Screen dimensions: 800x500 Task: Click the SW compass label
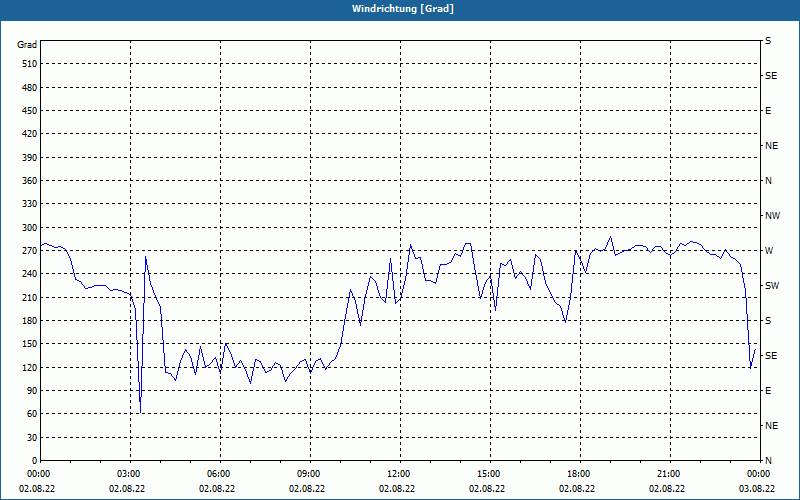click(772, 286)
